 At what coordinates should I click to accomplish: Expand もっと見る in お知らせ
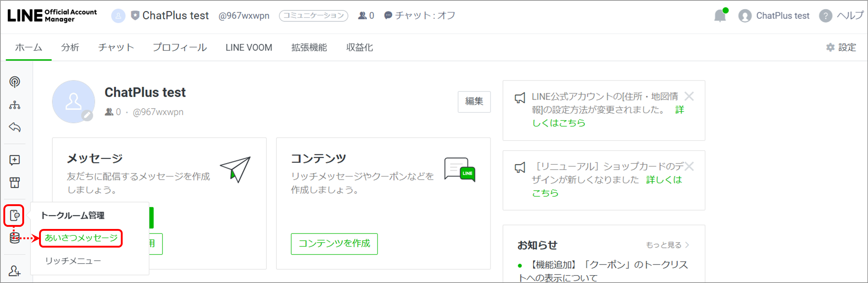tap(668, 245)
